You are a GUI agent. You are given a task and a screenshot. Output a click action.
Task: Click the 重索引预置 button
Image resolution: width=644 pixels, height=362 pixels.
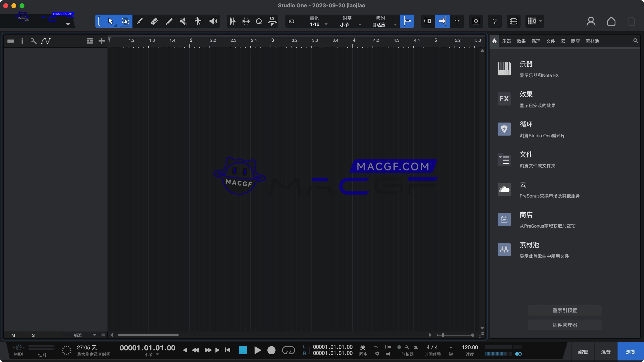click(x=565, y=310)
